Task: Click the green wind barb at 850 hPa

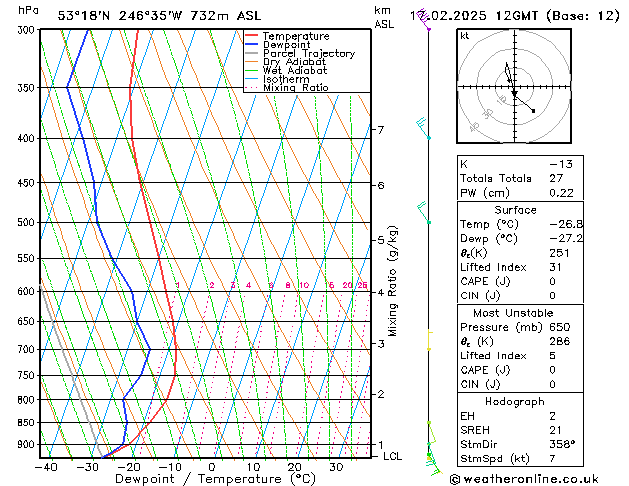Action: point(432,432)
